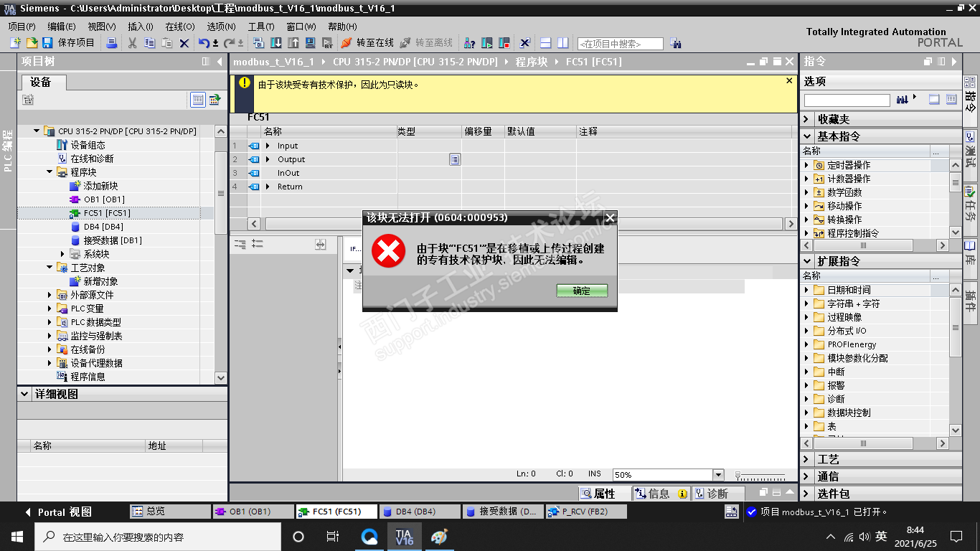Click the cut scissors icon
This screenshot has width=980, height=551.
tap(132, 43)
